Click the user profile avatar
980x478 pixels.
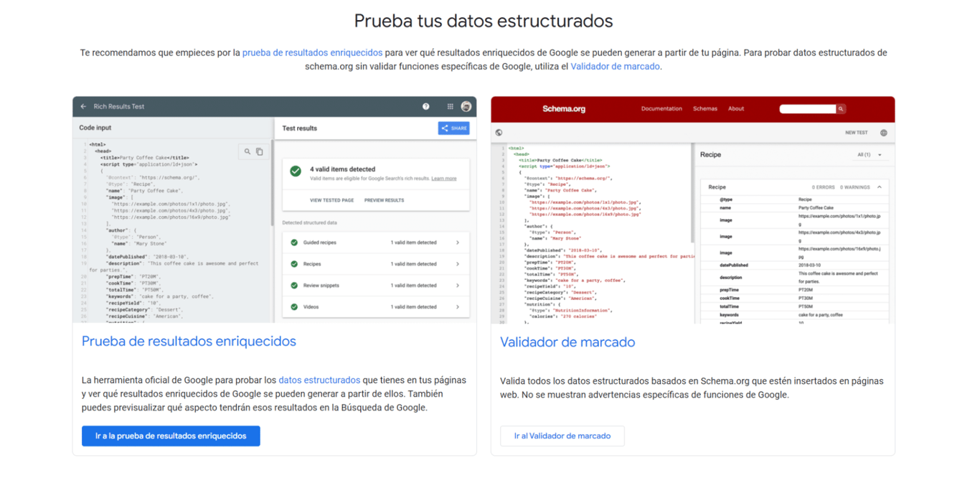[466, 106]
